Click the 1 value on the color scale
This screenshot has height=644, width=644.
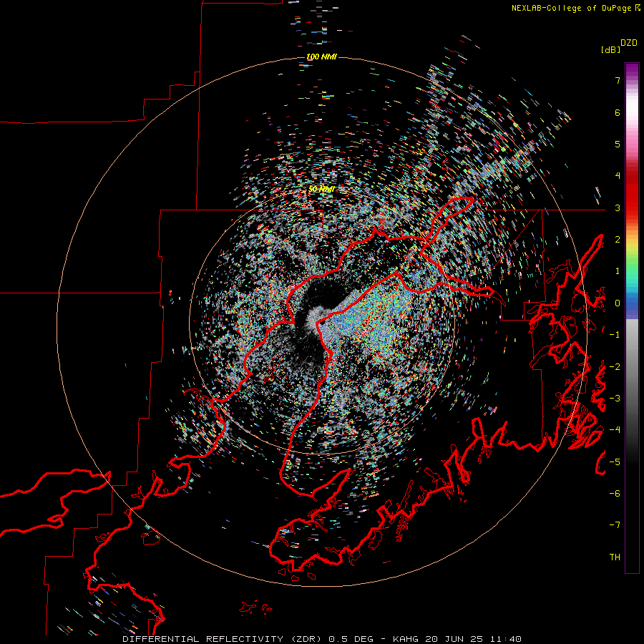coord(618,271)
